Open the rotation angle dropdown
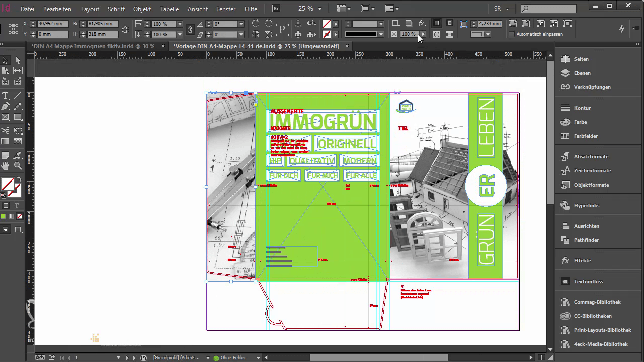Image resolution: width=644 pixels, height=362 pixels. coord(241,24)
